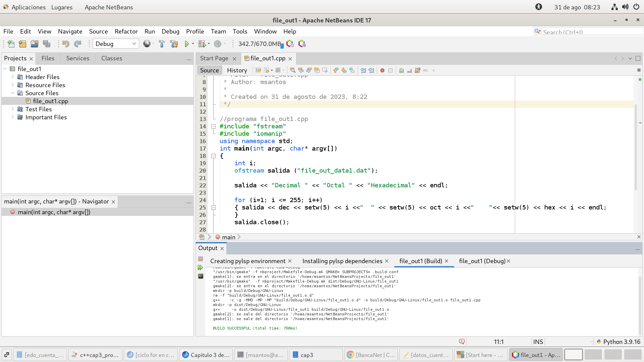Click the New File toolbar icon
Viewport: 644px width, 362px height.
click(11, 44)
